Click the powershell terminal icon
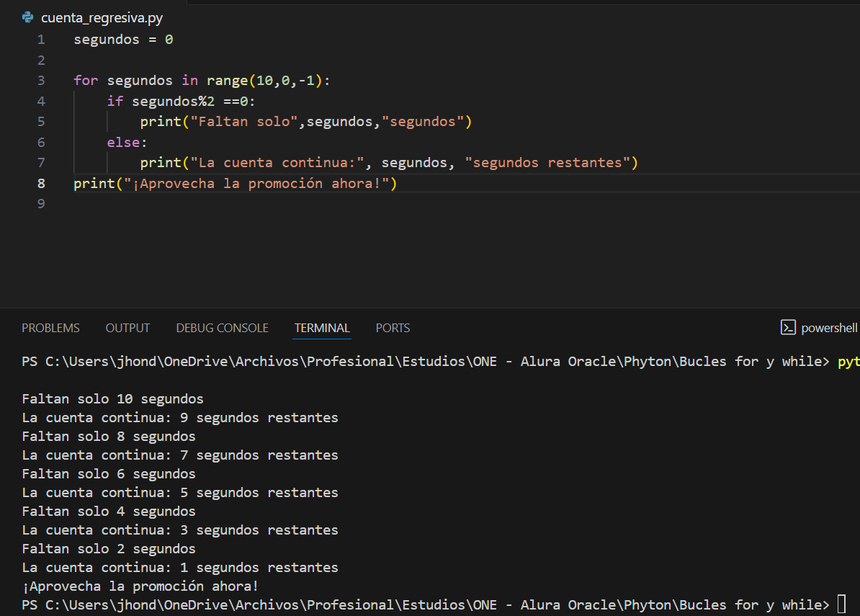 pyautogui.click(x=788, y=328)
